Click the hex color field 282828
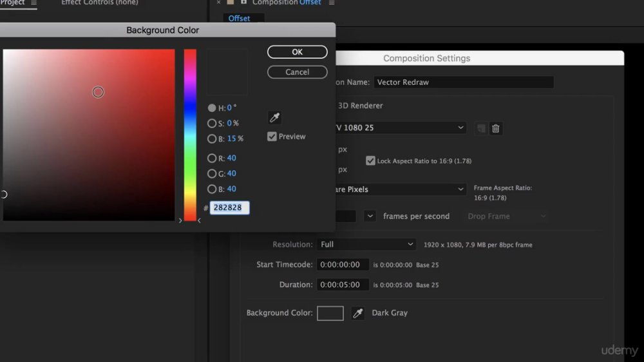 [230, 207]
